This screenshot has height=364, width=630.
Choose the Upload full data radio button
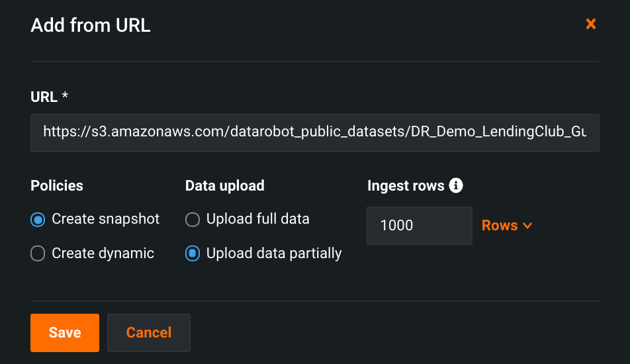193,219
